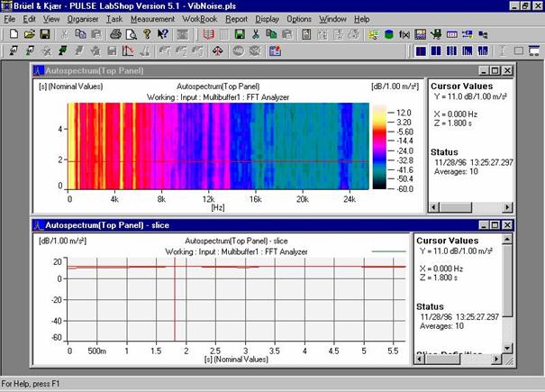Click the green cylinder database icon
Viewport: 545px width, 392px height.
point(388,34)
